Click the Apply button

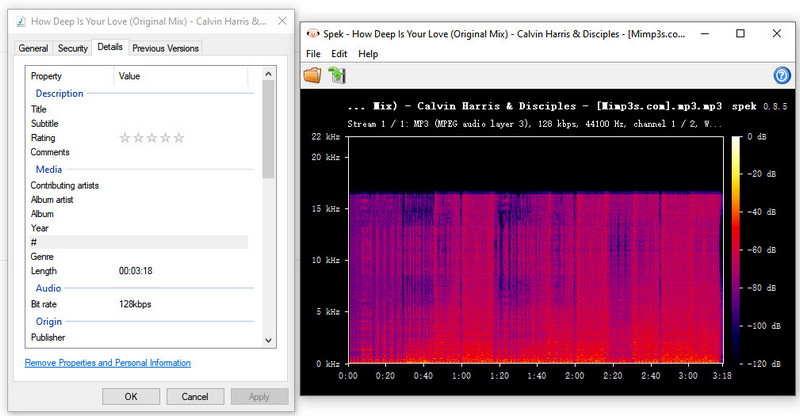259,397
